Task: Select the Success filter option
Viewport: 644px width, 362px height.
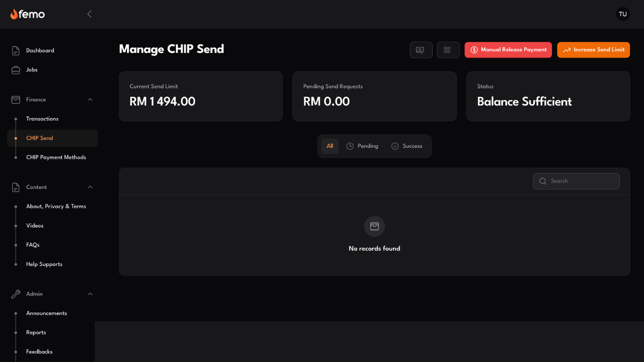Action: coord(407,146)
